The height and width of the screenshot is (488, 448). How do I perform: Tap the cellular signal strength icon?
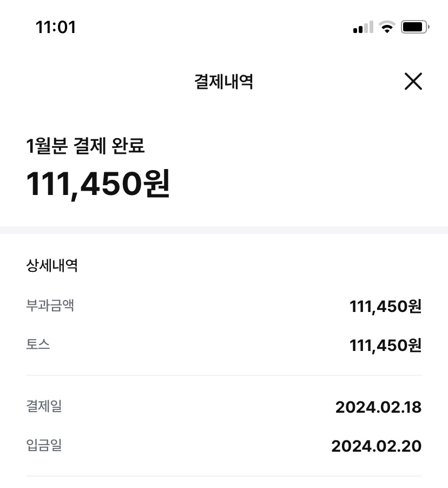pyautogui.click(x=363, y=27)
